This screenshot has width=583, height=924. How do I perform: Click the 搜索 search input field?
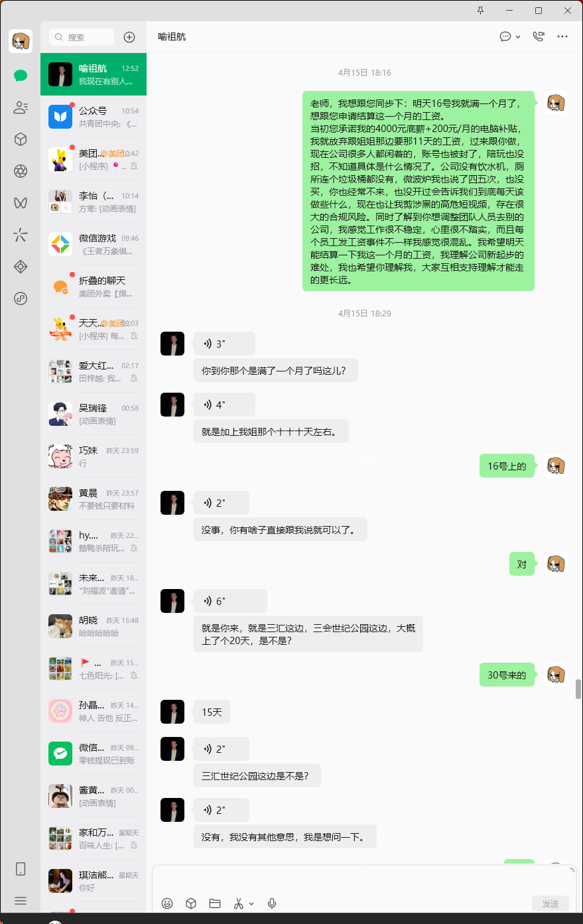[x=82, y=37]
